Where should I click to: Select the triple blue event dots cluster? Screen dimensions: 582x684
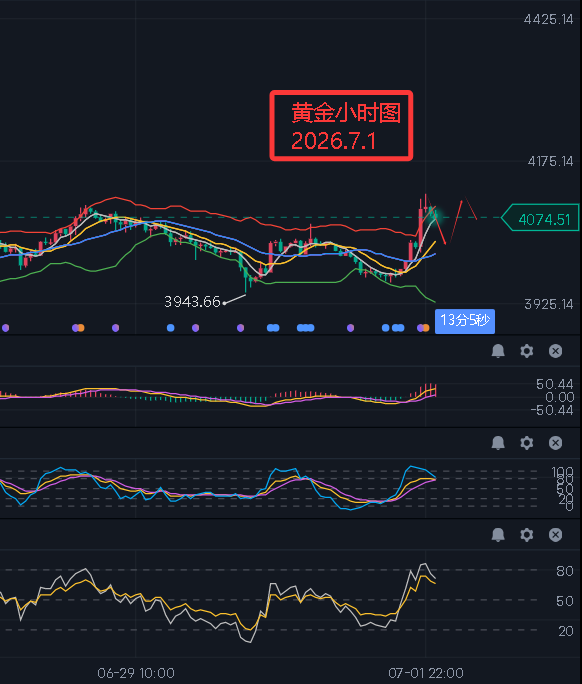point(305,328)
